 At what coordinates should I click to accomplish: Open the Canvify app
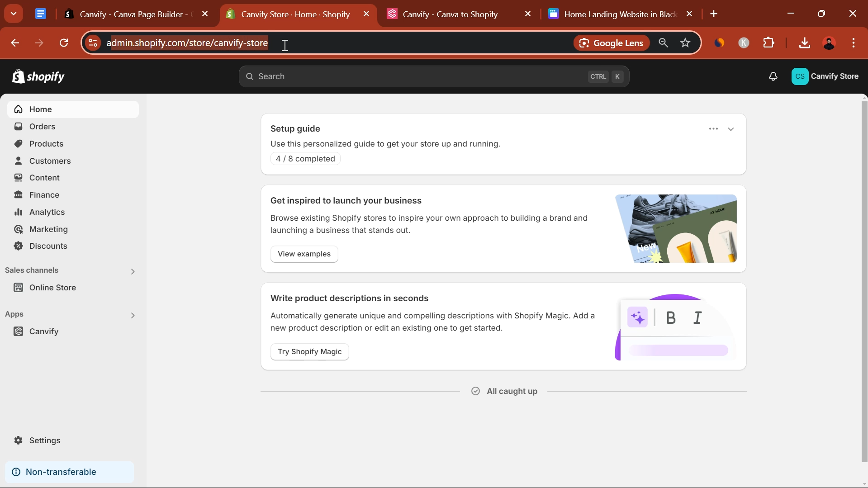click(x=73, y=332)
